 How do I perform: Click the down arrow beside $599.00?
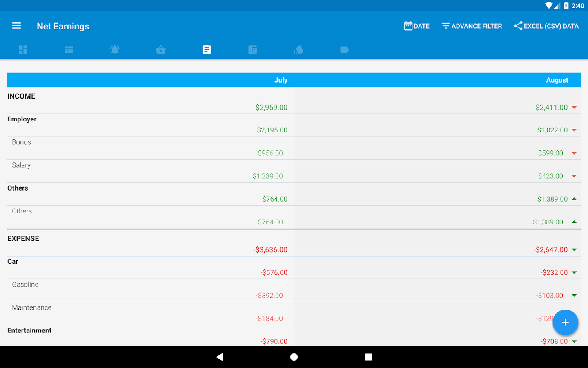tap(574, 153)
